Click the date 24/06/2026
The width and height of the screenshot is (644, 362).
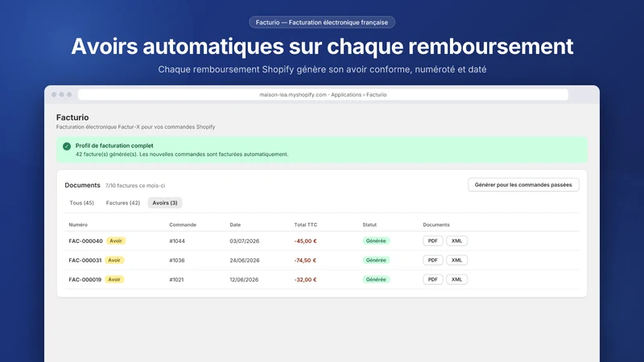[x=245, y=260]
